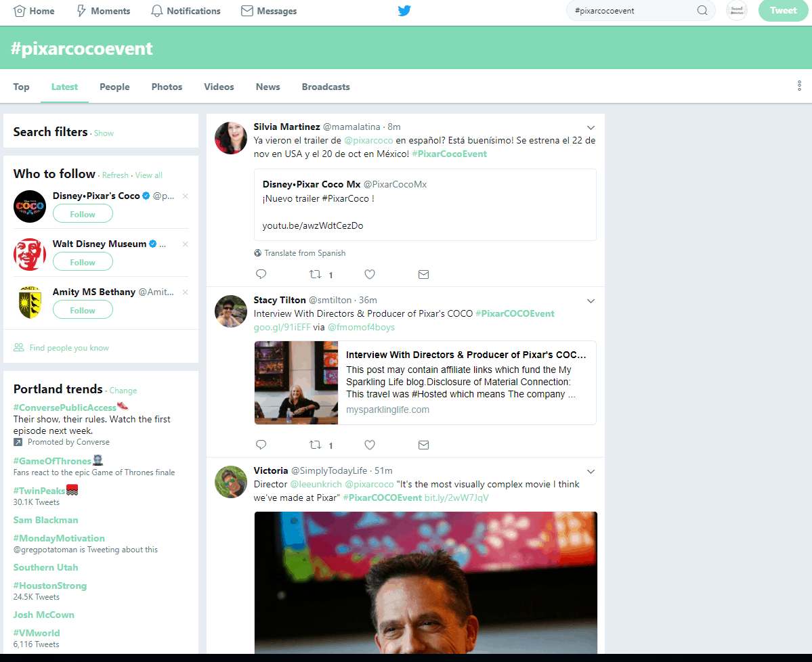
Task: Click the Twitter bird logo
Action: coord(404,11)
